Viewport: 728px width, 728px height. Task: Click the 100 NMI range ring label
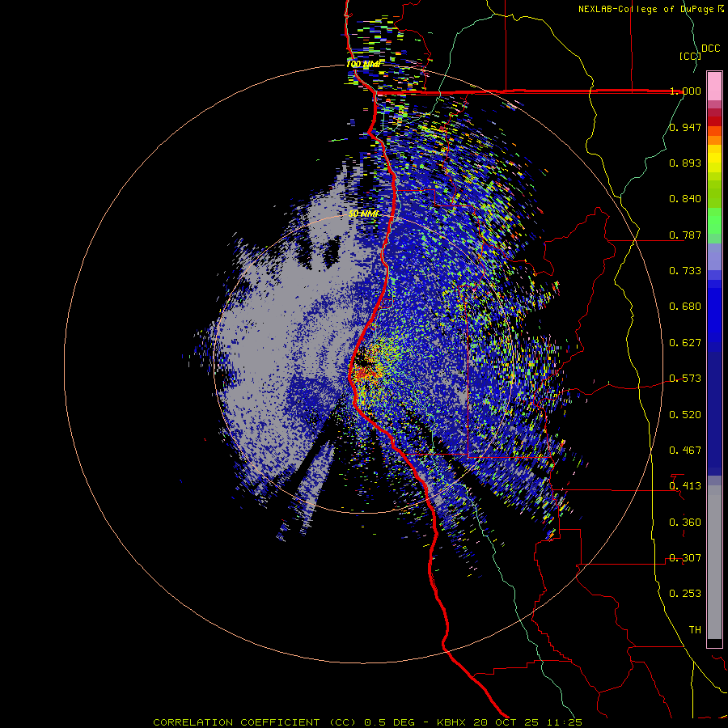coord(363,64)
